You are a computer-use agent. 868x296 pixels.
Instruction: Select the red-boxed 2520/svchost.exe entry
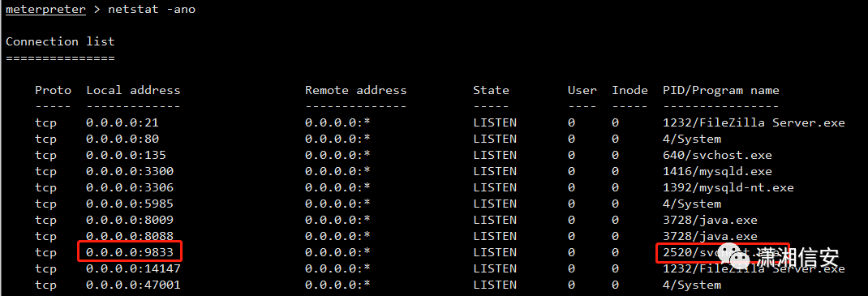pos(723,253)
